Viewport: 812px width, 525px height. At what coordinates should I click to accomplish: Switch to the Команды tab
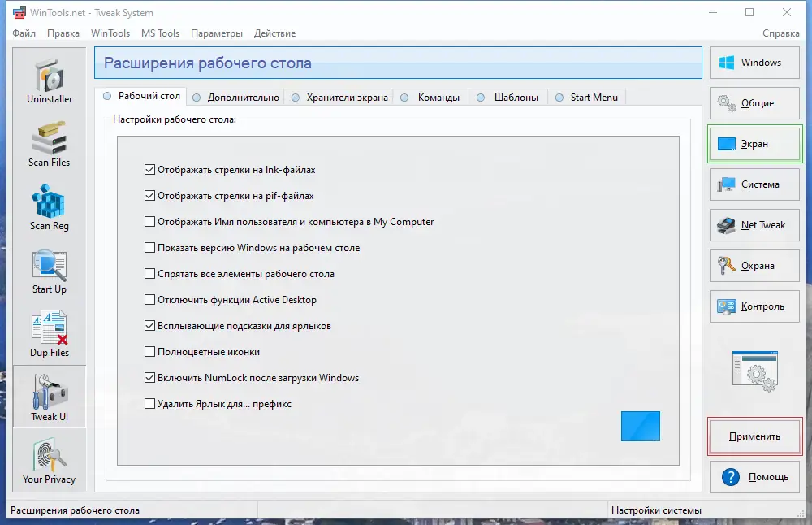click(x=430, y=98)
